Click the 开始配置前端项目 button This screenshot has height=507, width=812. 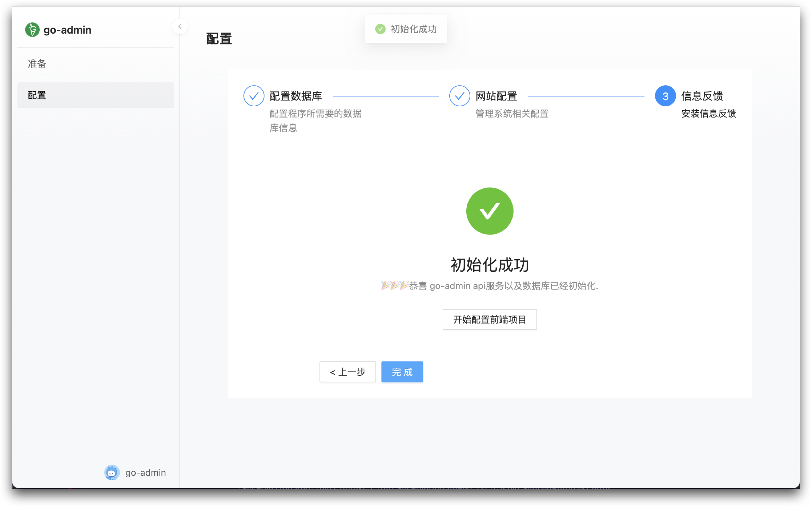(490, 320)
